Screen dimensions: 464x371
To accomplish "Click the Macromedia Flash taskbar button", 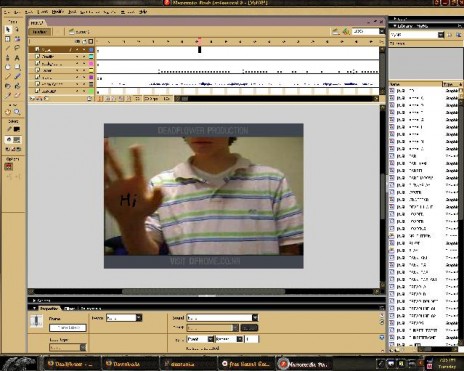I will tap(303, 364).
